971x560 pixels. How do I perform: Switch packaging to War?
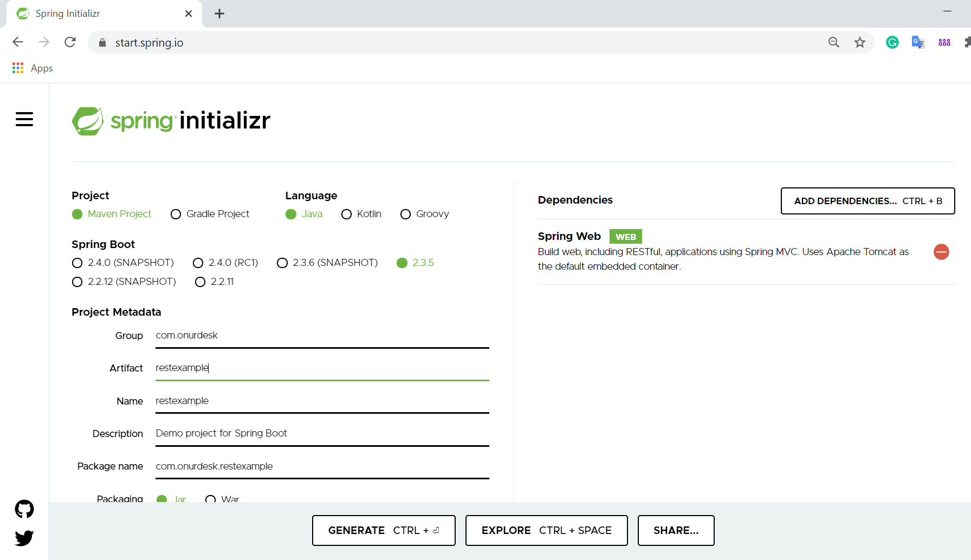210,499
